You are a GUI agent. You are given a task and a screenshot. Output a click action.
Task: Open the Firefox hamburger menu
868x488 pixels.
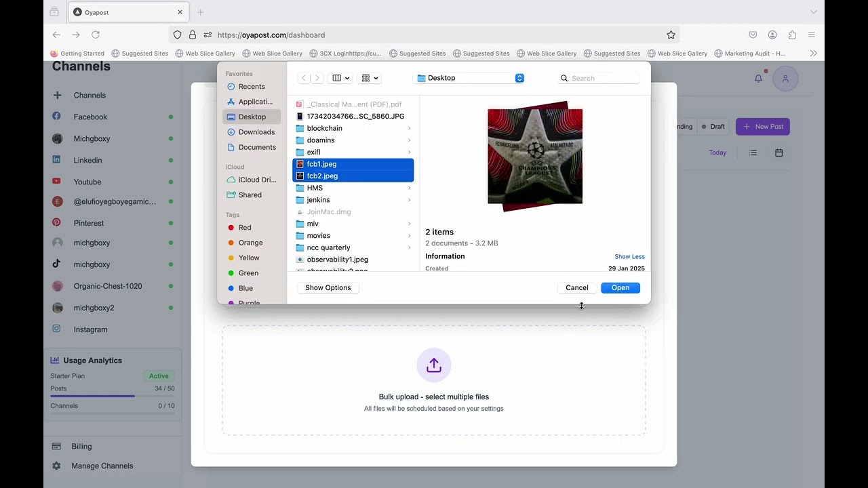click(x=812, y=35)
